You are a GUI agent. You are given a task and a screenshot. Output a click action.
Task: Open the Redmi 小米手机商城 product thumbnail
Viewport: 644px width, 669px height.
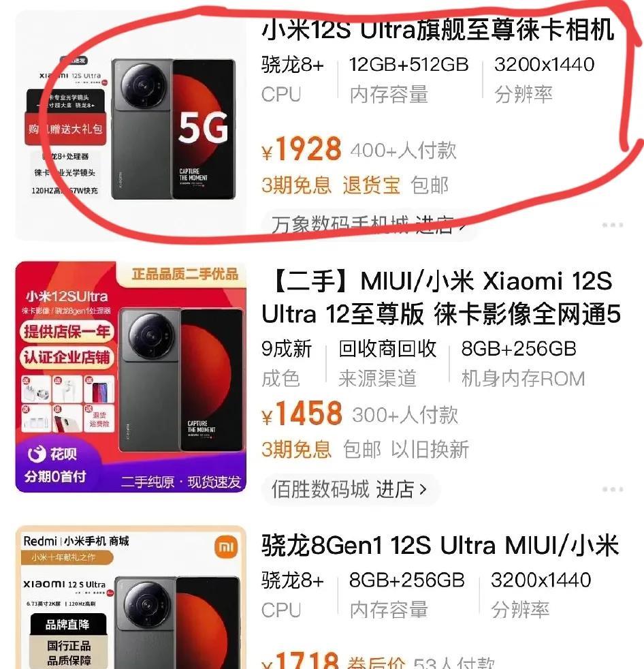click(131, 597)
